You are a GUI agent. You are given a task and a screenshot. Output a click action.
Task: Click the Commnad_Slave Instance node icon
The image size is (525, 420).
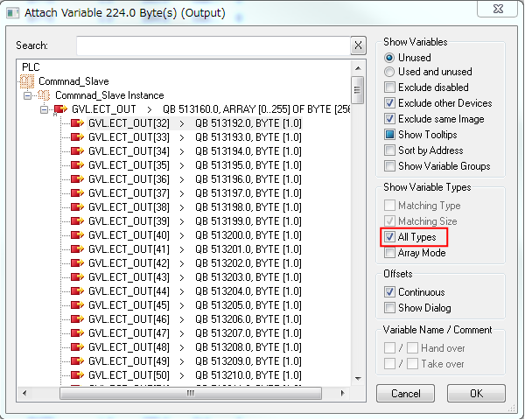point(45,95)
